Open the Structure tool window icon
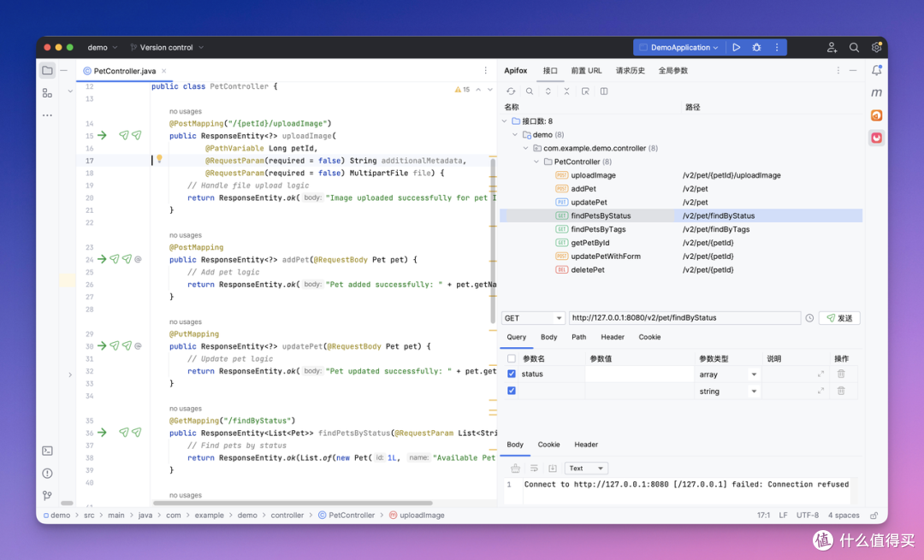 47,93
